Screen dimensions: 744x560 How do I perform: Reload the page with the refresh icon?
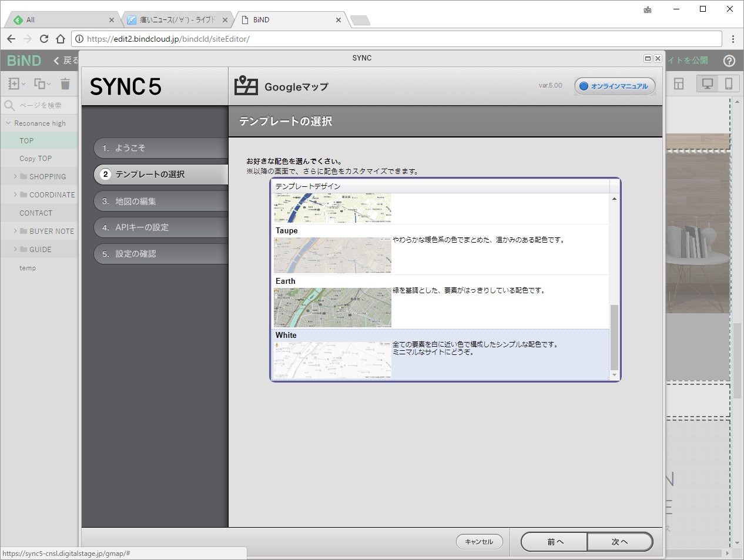44,39
